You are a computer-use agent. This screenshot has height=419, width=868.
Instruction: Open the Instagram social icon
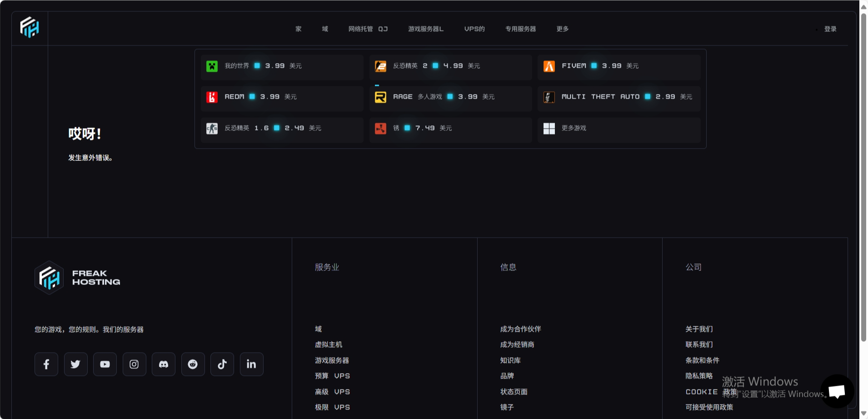click(x=134, y=364)
